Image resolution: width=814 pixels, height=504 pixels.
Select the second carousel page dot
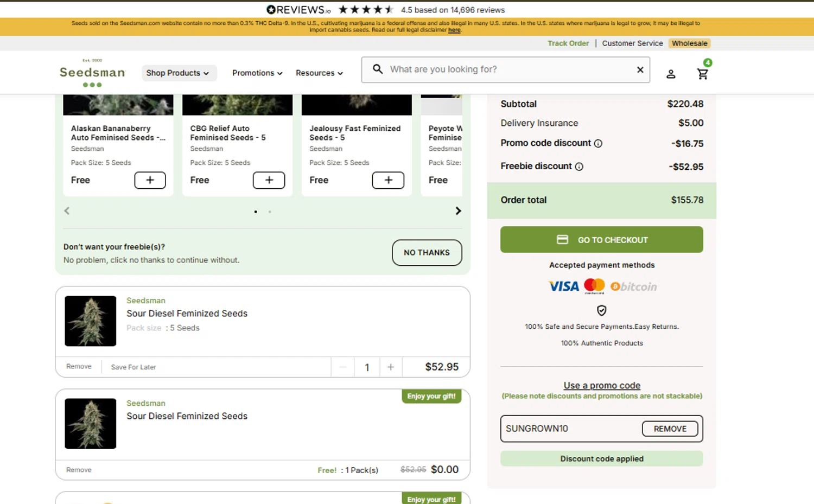[x=270, y=212]
